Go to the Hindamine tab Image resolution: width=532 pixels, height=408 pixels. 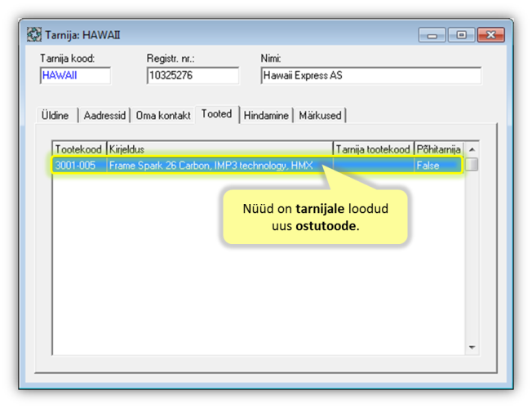266,116
